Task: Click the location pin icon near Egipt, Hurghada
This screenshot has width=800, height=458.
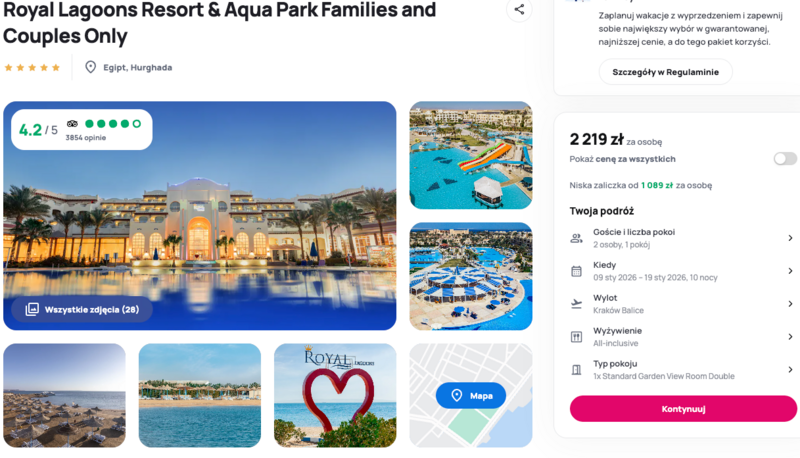Action: [91, 67]
